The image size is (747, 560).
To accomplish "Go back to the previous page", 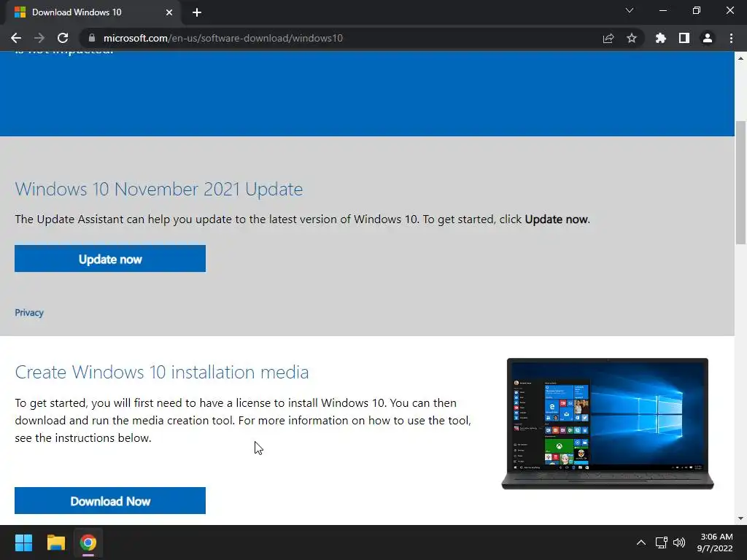I will click(16, 38).
